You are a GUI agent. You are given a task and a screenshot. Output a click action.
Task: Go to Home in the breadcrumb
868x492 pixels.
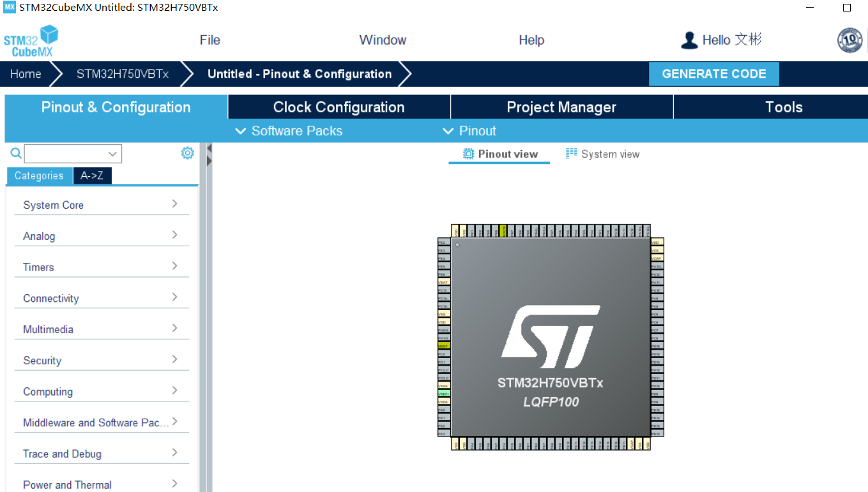(x=26, y=74)
